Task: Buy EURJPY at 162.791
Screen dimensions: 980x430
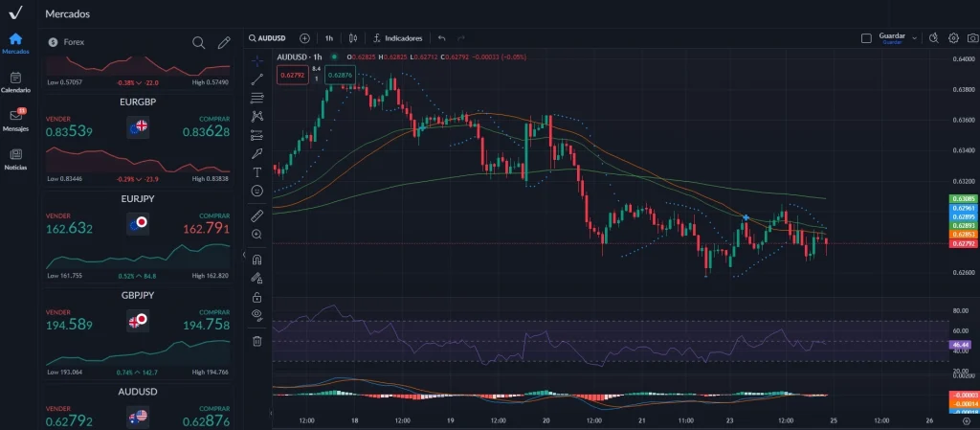Action: click(207, 229)
